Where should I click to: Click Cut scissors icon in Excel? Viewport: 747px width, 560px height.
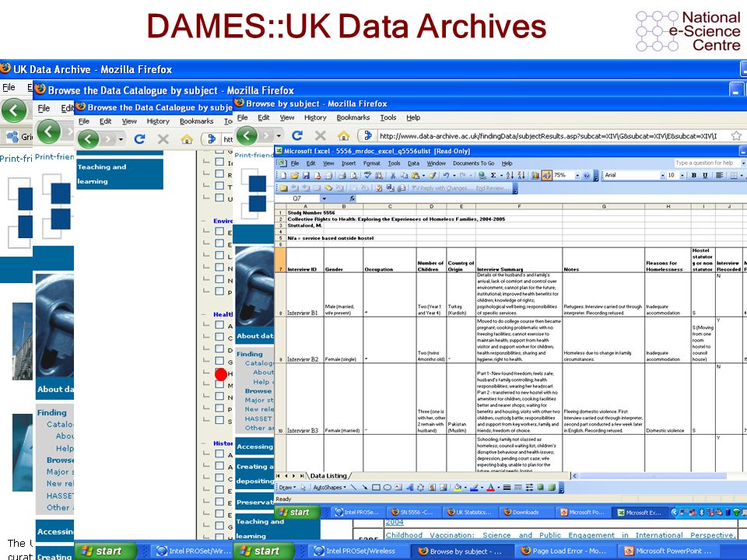click(x=392, y=175)
